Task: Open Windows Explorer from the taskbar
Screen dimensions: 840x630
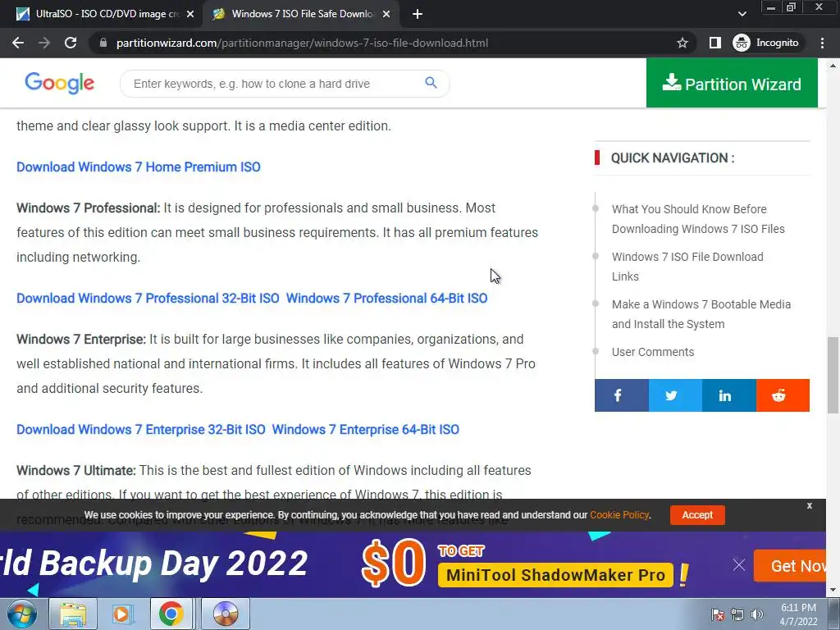Action: pos(73,614)
